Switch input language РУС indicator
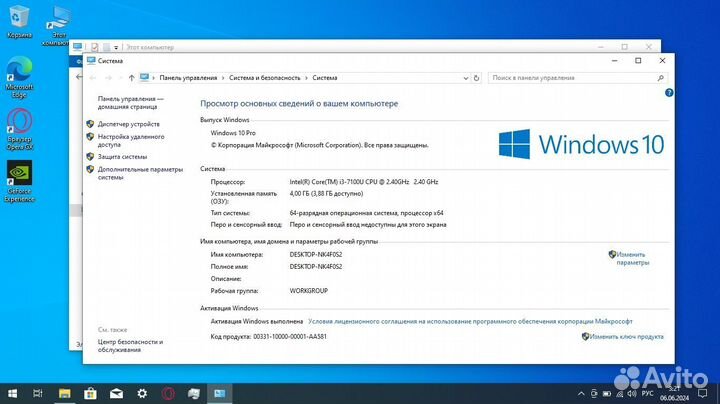 point(647,393)
